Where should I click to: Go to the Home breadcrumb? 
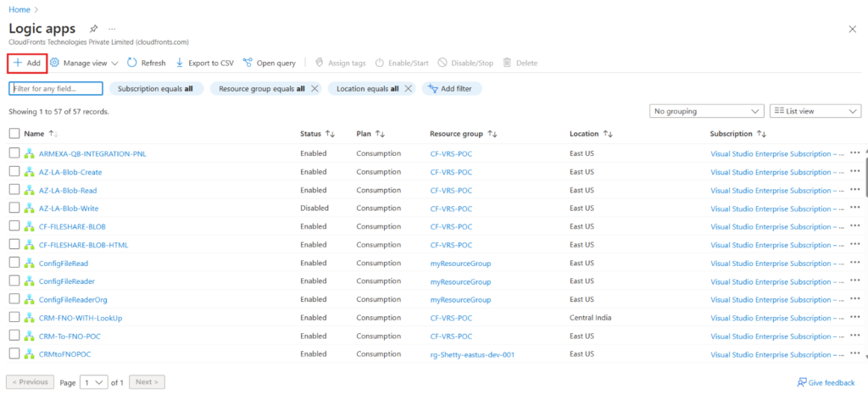19,9
